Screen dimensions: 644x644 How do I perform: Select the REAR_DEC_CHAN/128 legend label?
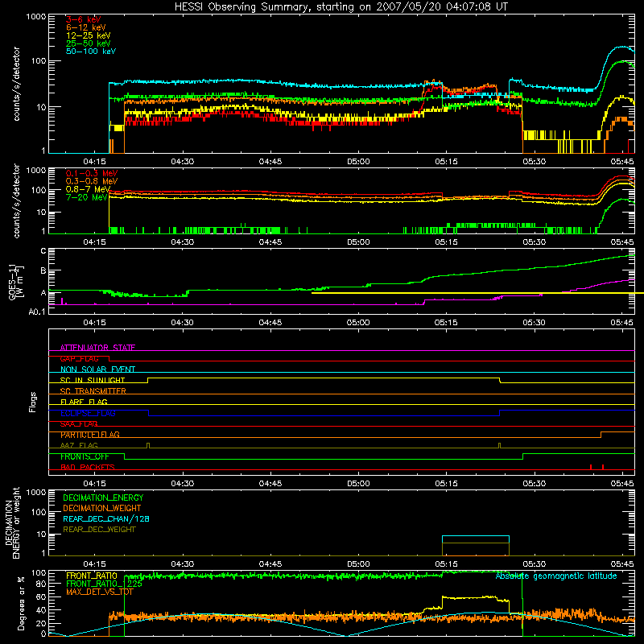tap(106, 518)
